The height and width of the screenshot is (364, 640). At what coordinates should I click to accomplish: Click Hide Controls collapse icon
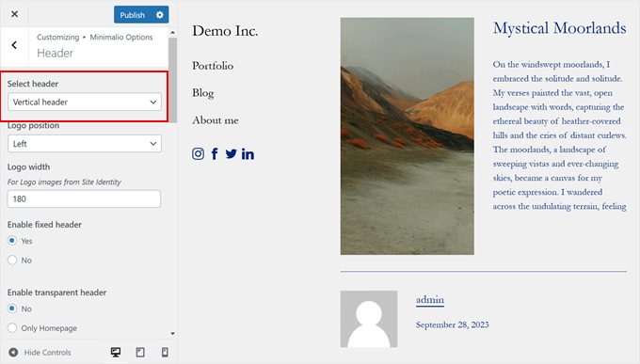[13, 352]
